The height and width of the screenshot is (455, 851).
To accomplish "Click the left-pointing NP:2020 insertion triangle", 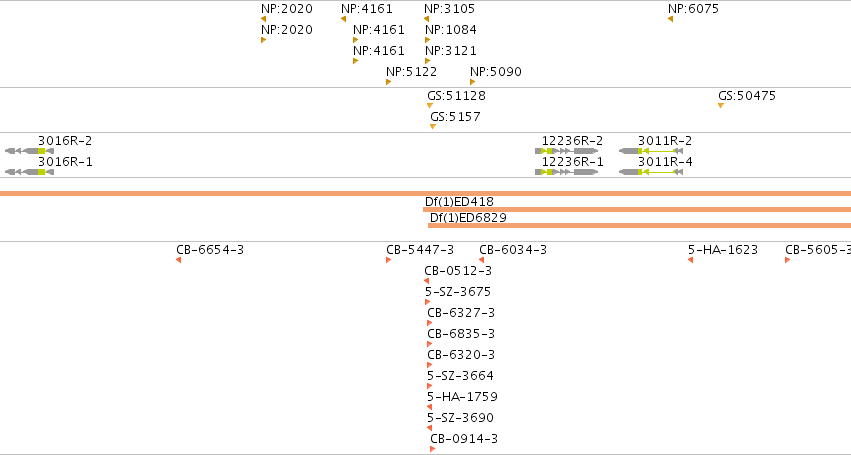I will coord(264,19).
